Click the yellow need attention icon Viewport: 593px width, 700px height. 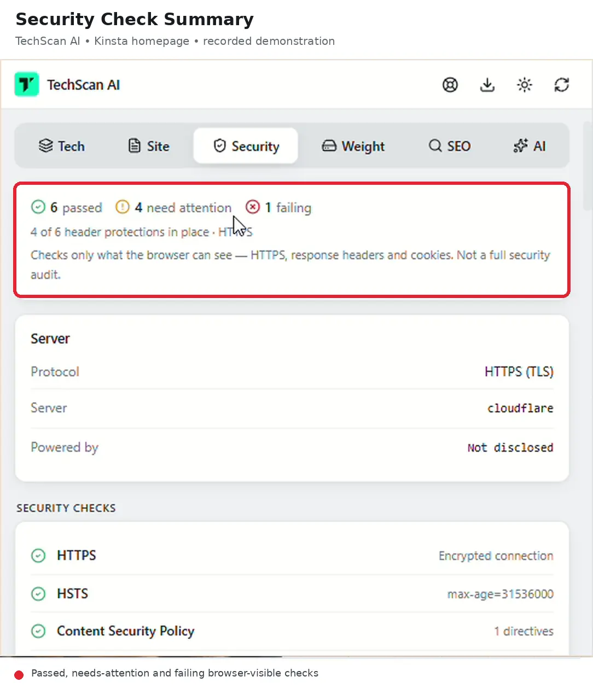coord(123,207)
